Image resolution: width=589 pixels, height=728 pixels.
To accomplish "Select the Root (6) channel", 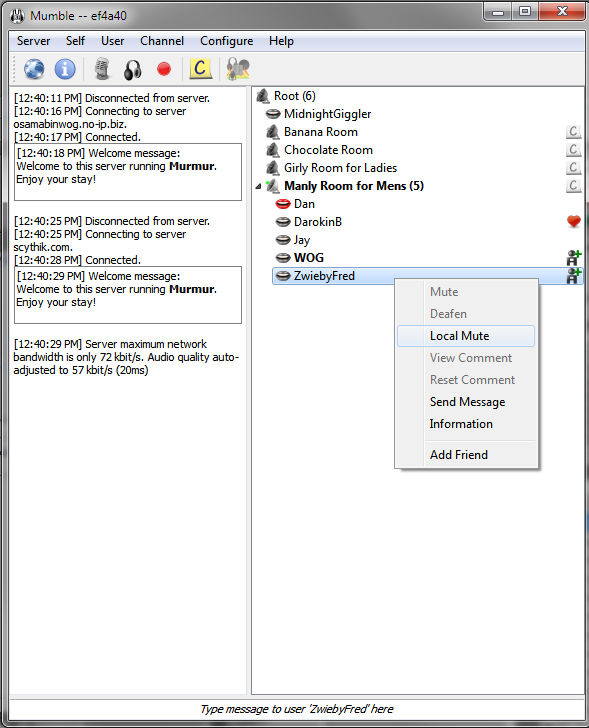I will tap(294, 96).
